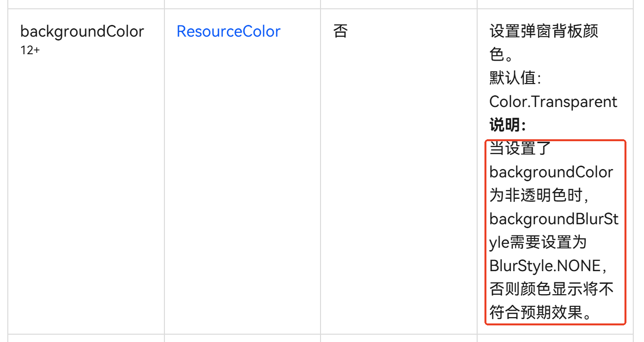Image resolution: width=644 pixels, height=342 pixels.
Task: Click the Color.Transparent default value text
Action: [x=553, y=102]
